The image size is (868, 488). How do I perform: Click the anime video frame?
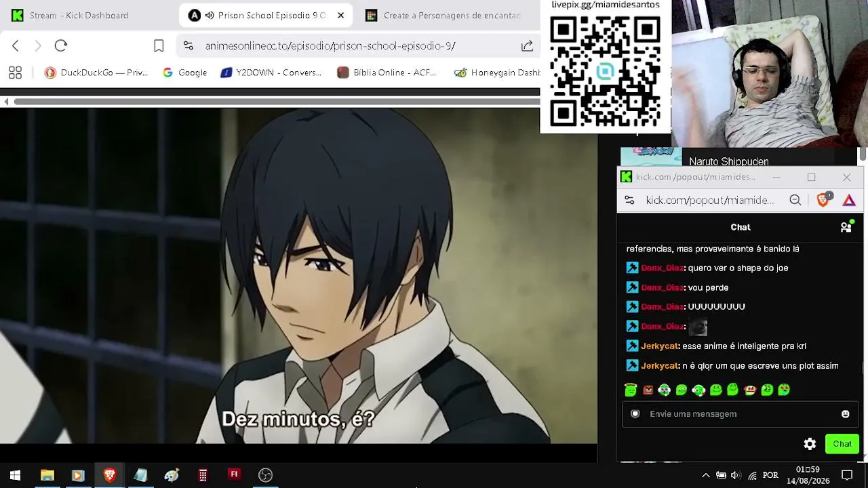(298, 276)
